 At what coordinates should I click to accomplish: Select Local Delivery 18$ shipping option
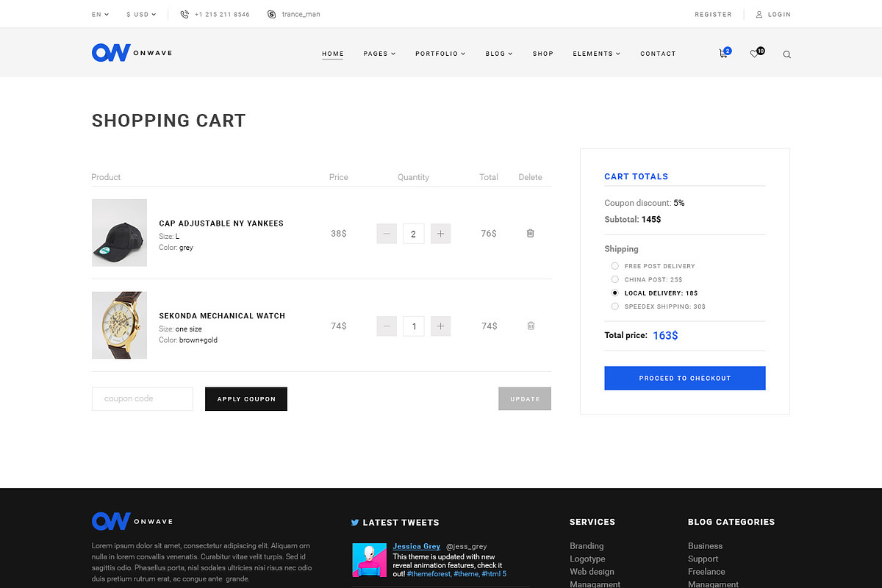(615, 293)
